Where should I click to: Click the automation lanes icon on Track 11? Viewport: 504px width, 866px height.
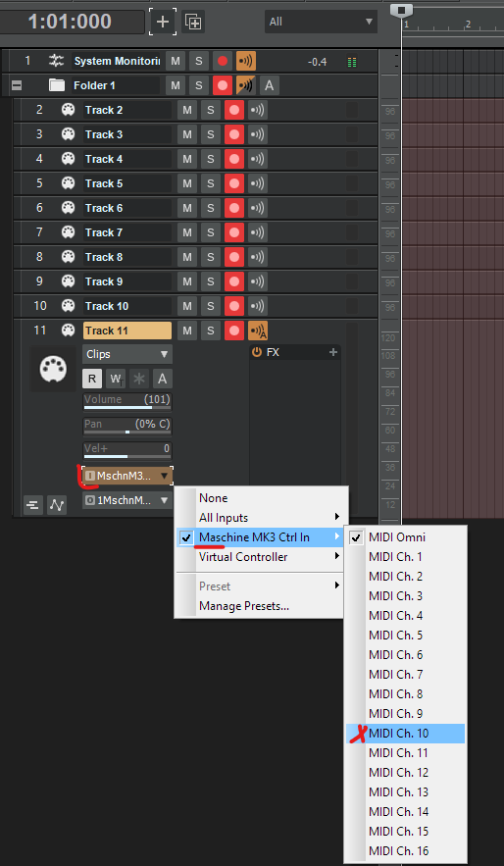click(x=56, y=504)
